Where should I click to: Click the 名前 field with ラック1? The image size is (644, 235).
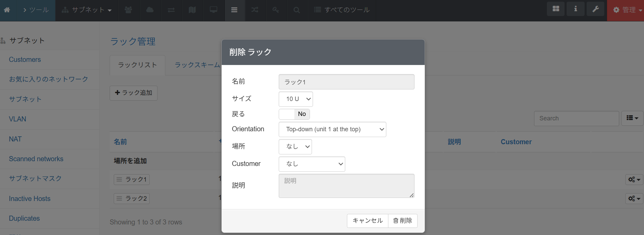coord(346,82)
